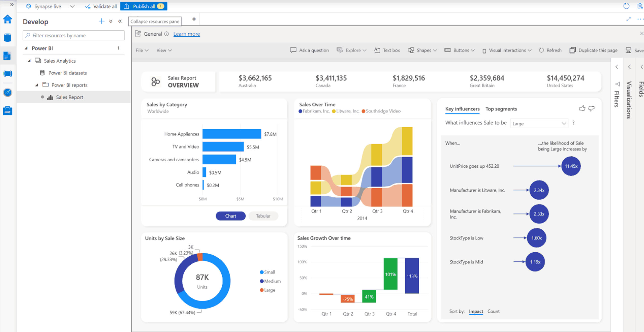Insert a Text box into the report
644x332 pixels.
pos(387,50)
